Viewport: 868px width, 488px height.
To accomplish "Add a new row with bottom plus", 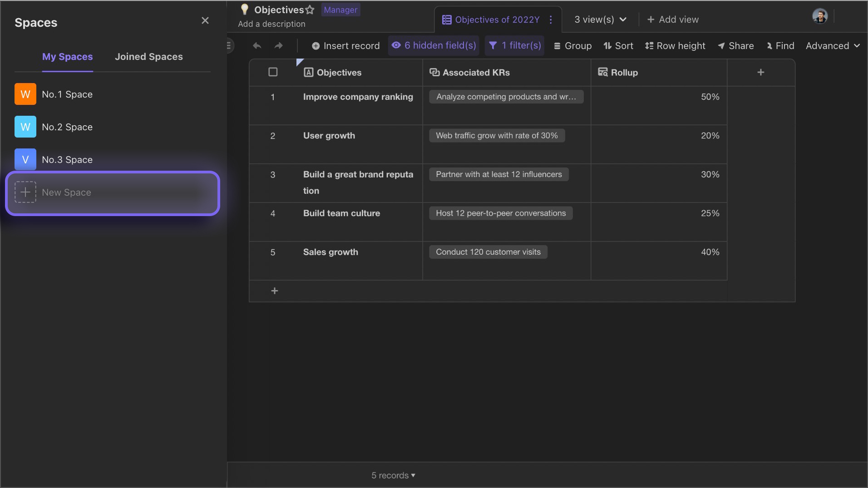I will [275, 291].
